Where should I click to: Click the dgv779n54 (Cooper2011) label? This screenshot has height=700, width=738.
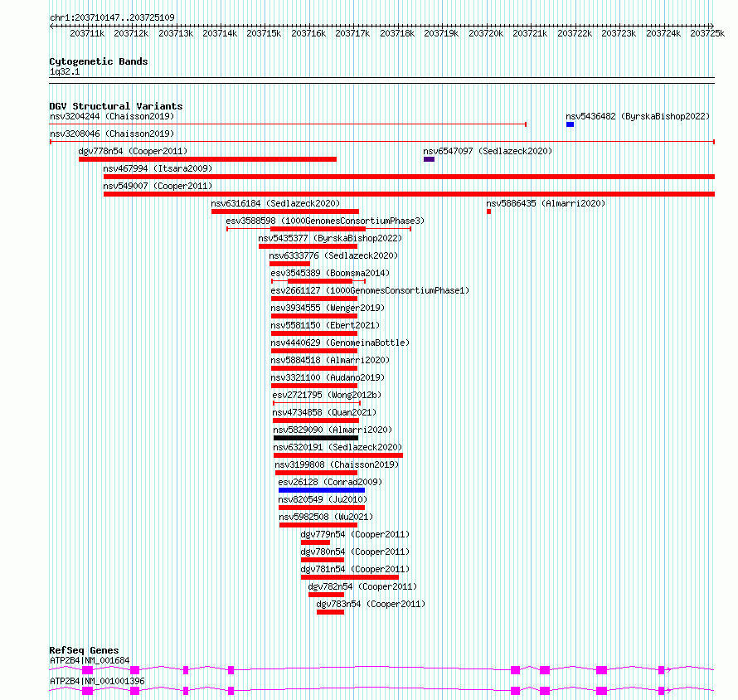pos(356,534)
